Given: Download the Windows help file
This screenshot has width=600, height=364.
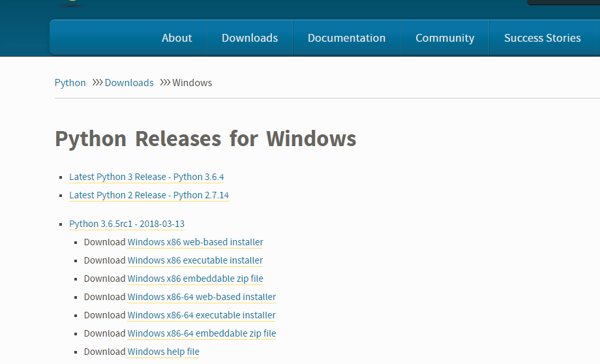Looking at the screenshot, I should click(x=164, y=352).
